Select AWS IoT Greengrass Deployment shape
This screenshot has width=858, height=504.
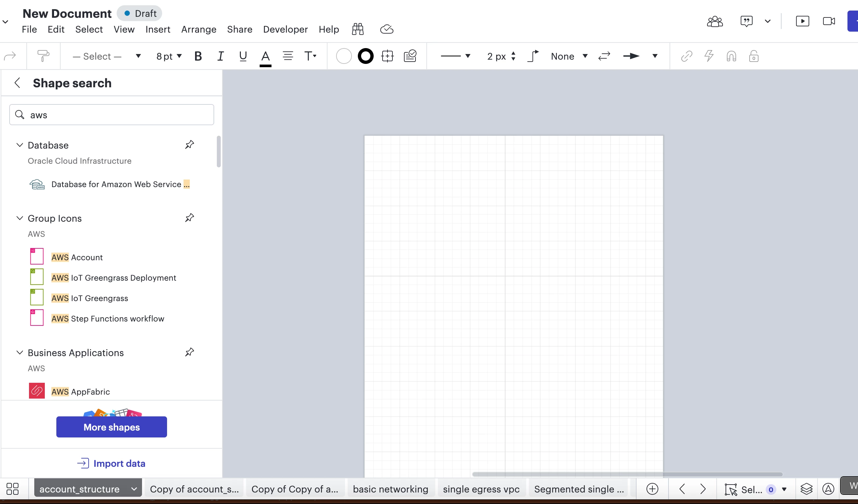point(103,277)
